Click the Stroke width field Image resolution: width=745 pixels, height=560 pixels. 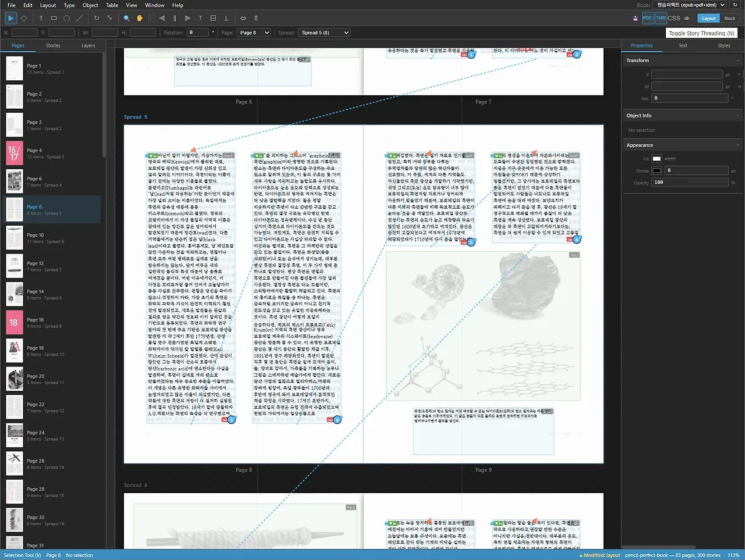point(696,170)
